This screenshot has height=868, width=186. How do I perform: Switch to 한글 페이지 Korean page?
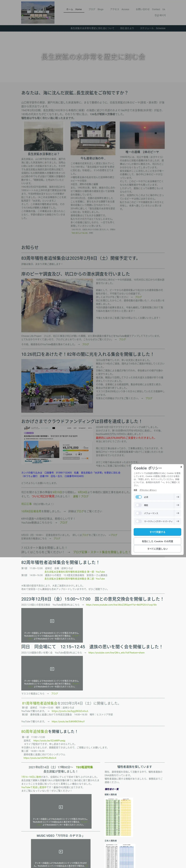click(160, 15)
